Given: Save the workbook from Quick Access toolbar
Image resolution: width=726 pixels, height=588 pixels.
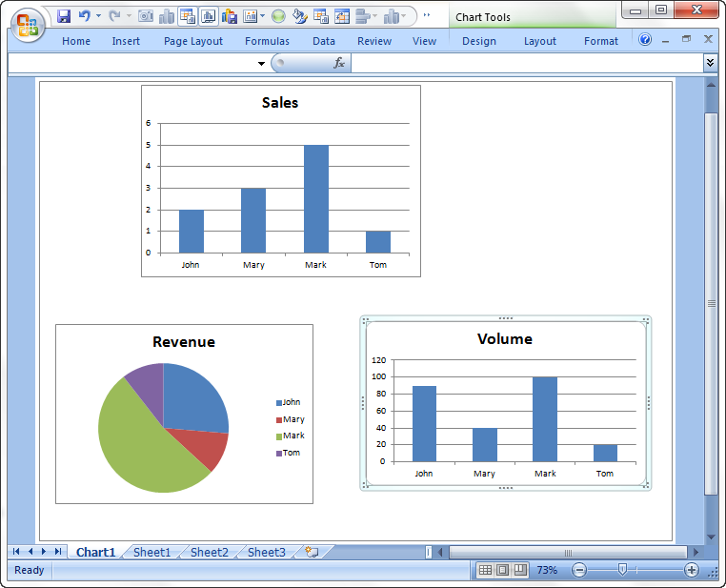Looking at the screenshot, I should tap(64, 16).
